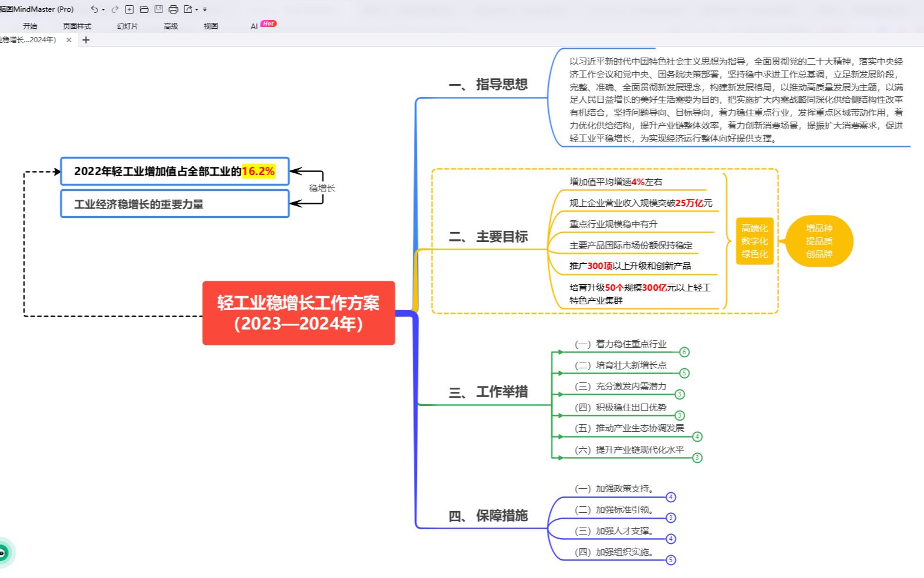924x578 pixels.
Task: Select subtopic (三) 充分激发内需潜力
Action: (621, 387)
